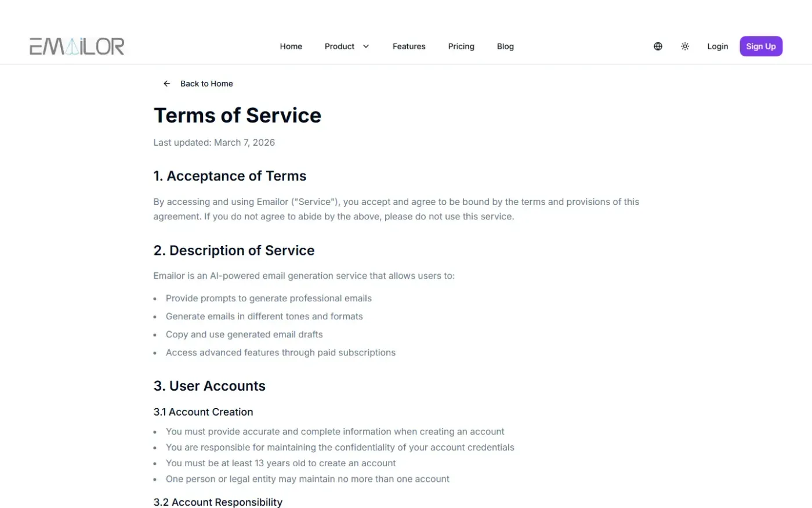Click the '3.2 Account Responsibility' subheading
Viewport: 812px width, 508px height.
click(218, 502)
